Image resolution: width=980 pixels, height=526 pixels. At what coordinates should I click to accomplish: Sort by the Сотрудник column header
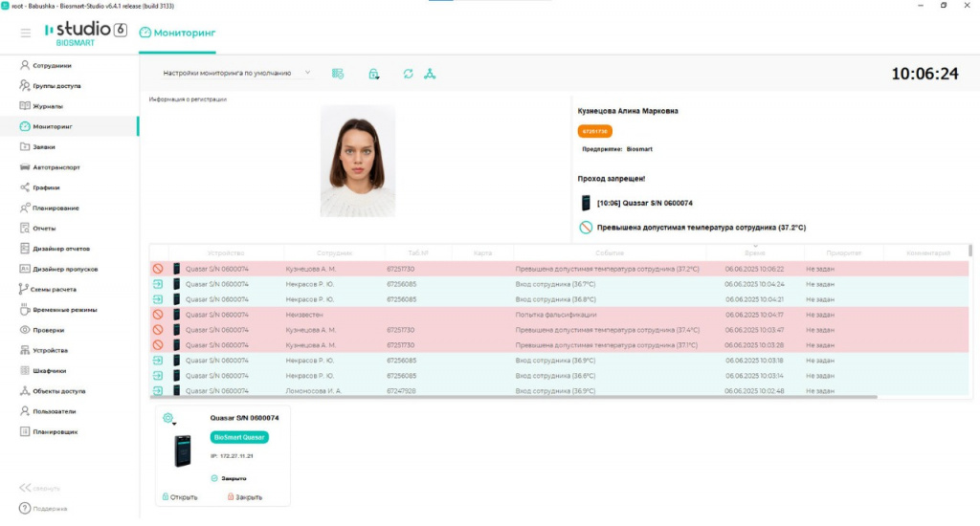pyautogui.click(x=334, y=253)
